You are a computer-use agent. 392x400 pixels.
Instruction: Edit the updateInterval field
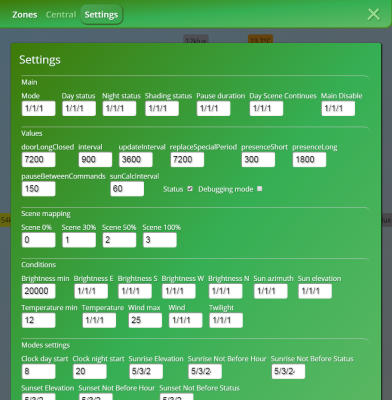136,160
